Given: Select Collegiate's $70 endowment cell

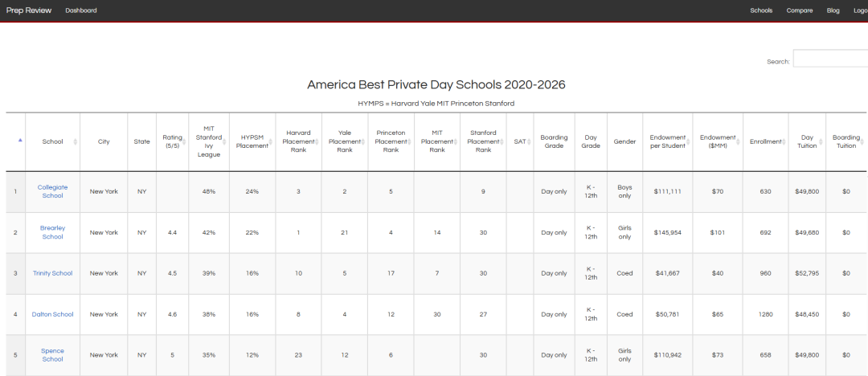Looking at the screenshot, I should pos(717,191).
